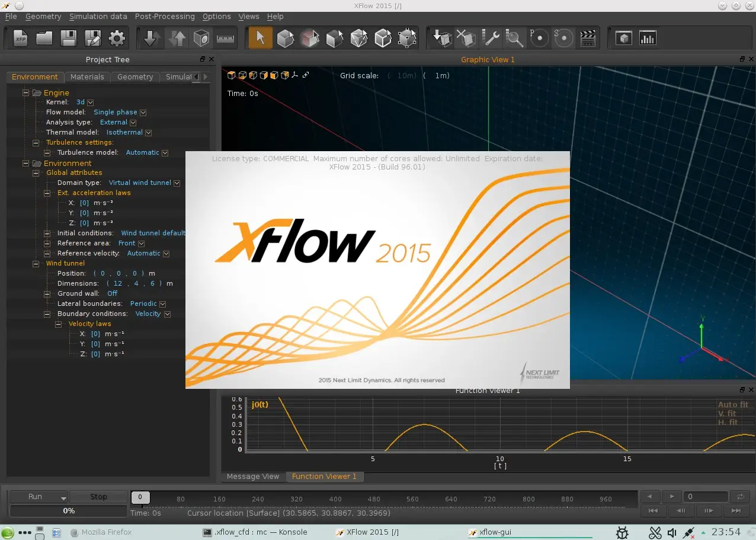
Task: Save the project with floppy icon
Action: pyautogui.click(x=69, y=39)
